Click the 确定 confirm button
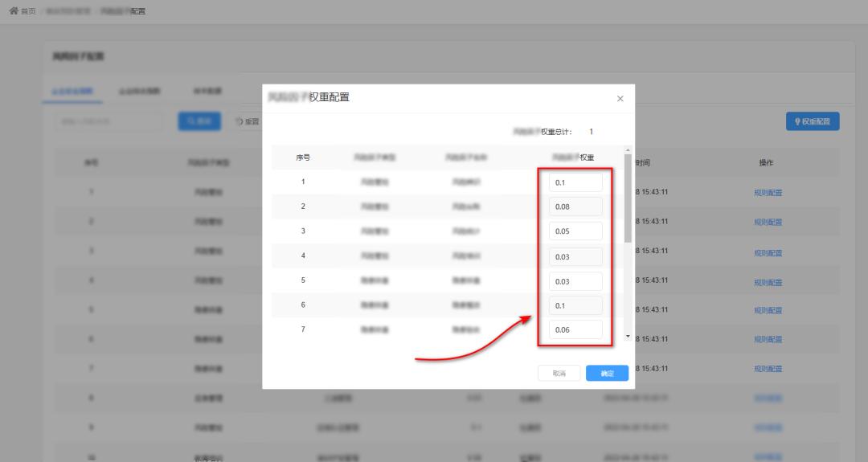The image size is (868, 462). tap(608, 374)
